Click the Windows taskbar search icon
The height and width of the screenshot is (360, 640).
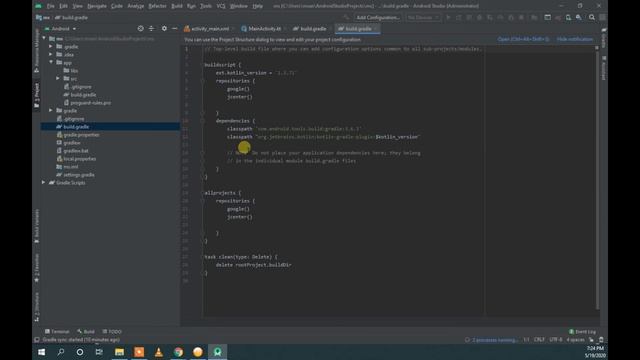click(61, 352)
